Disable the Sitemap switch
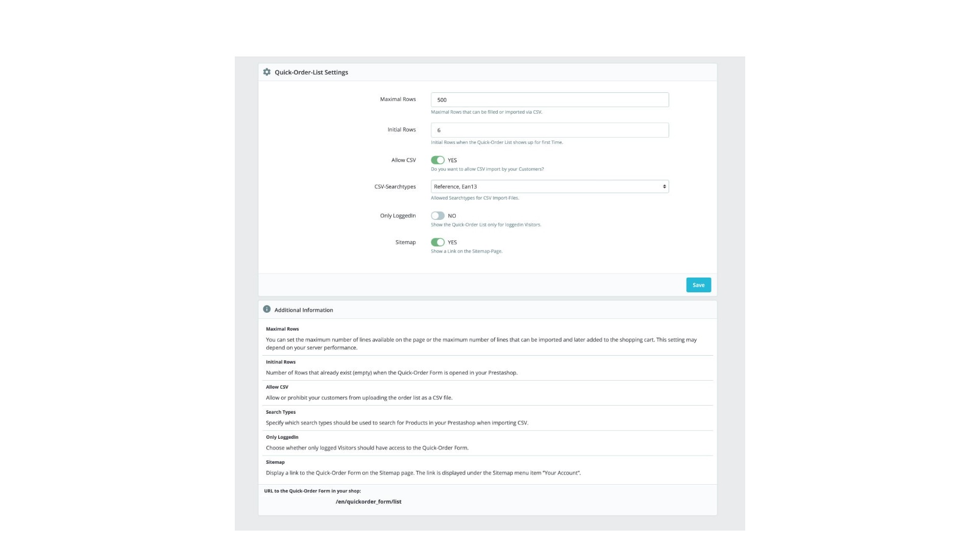 (x=437, y=242)
